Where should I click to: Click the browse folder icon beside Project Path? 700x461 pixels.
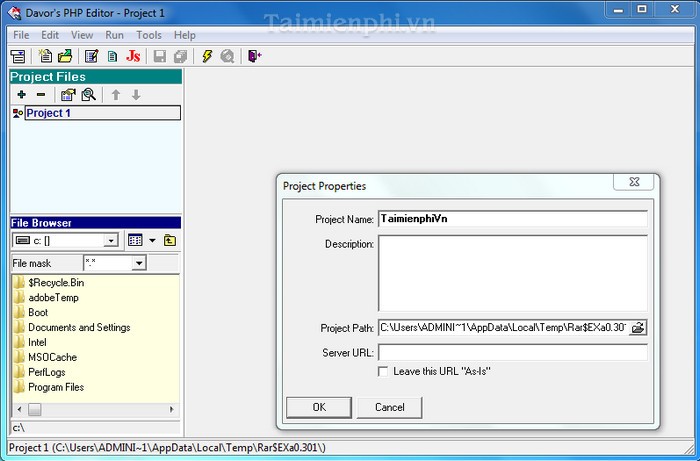pyautogui.click(x=638, y=328)
